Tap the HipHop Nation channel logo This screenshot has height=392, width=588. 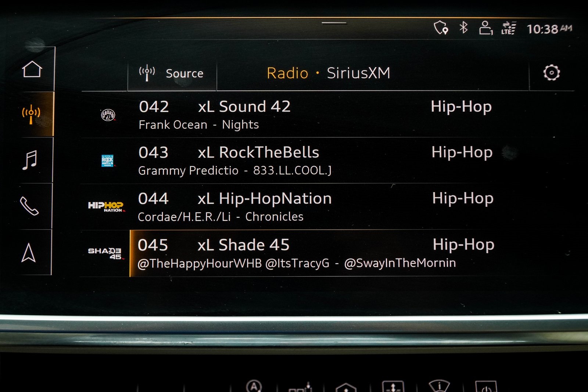point(106,206)
